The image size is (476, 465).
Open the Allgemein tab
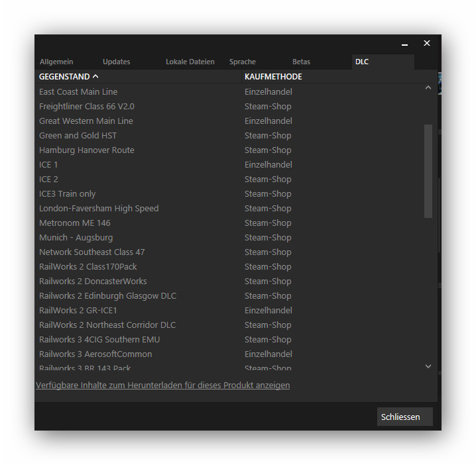[x=56, y=62]
